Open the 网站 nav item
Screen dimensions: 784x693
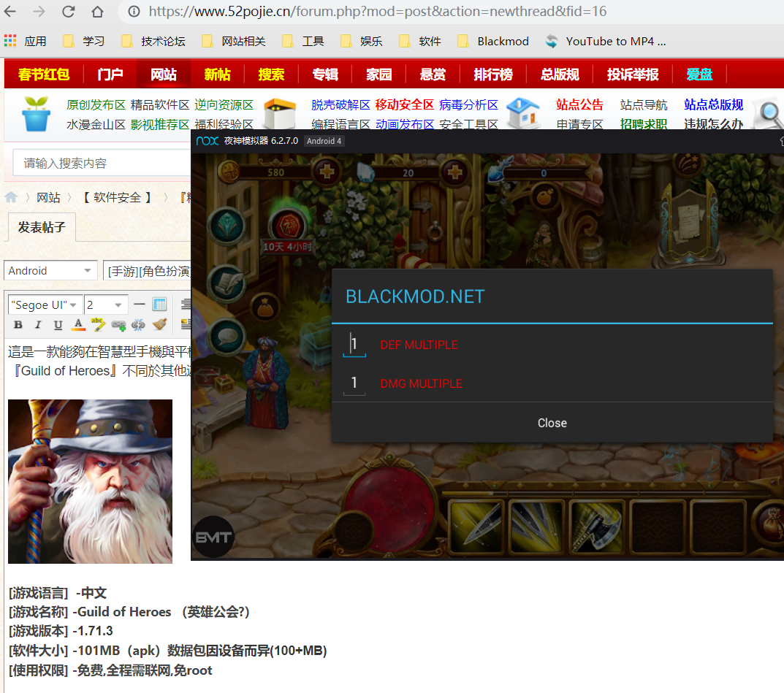click(164, 74)
